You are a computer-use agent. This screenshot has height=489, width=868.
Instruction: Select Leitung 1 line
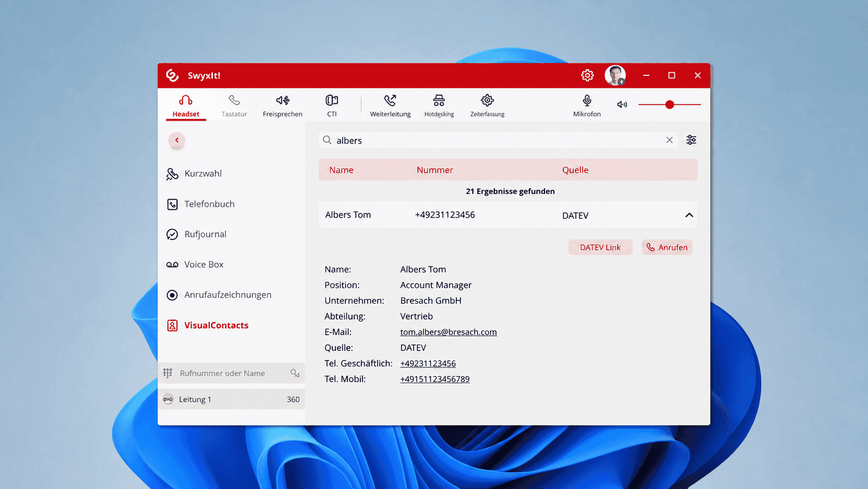[x=232, y=399]
